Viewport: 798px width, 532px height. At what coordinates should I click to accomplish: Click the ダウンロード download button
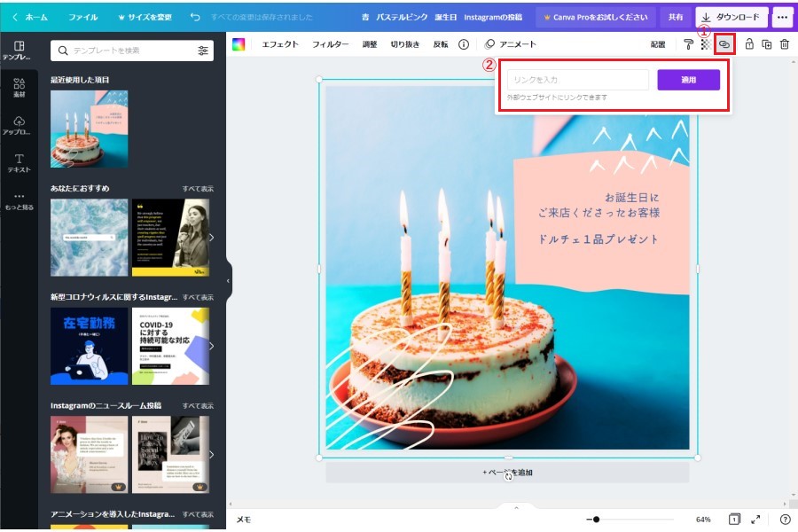point(731,17)
